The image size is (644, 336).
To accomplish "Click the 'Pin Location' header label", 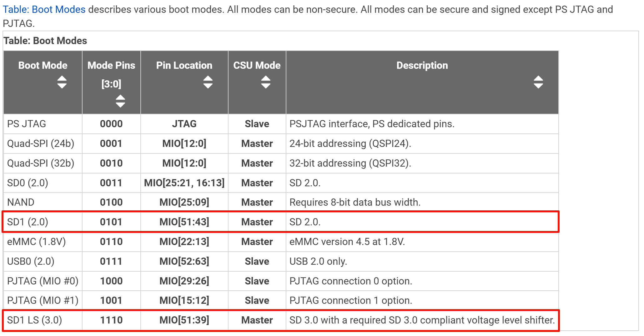I will [184, 65].
